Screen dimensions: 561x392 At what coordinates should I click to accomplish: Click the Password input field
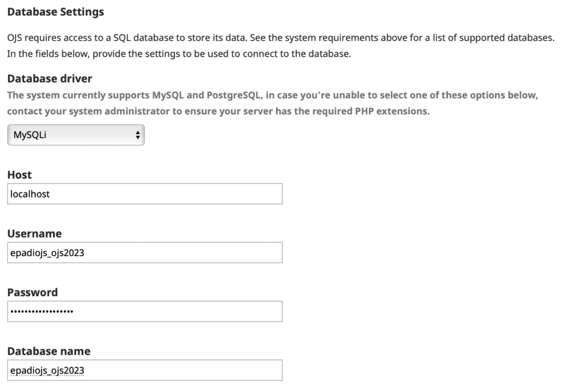pyautogui.click(x=145, y=311)
